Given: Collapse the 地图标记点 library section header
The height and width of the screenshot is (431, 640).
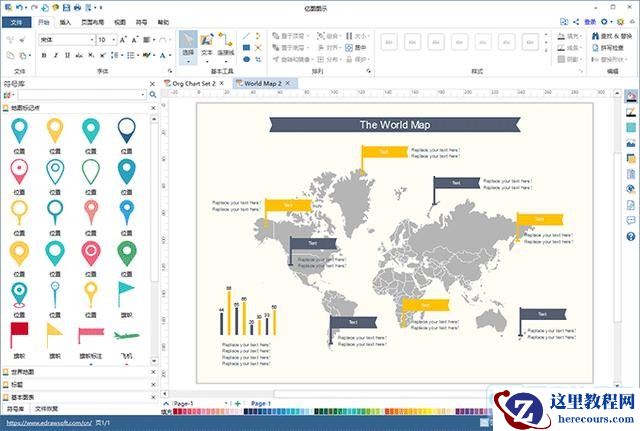Looking at the screenshot, I should pos(25,108).
